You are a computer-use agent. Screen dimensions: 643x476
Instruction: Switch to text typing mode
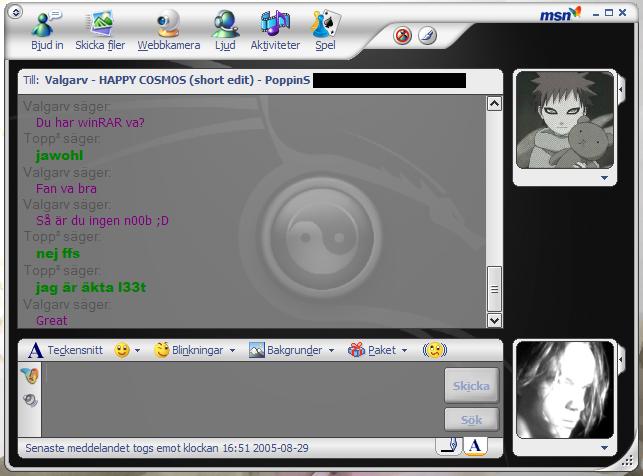pyautogui.click(x=476, y=446)
